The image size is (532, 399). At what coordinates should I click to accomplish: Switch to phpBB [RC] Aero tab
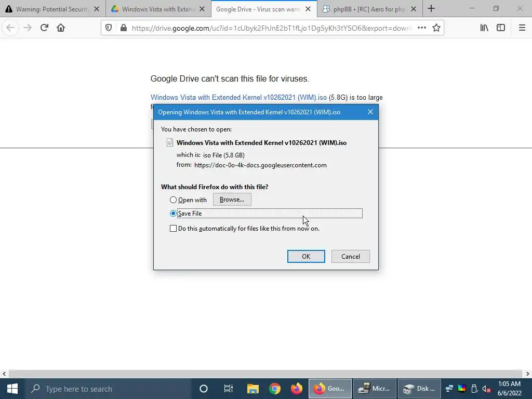coord(370,9)
